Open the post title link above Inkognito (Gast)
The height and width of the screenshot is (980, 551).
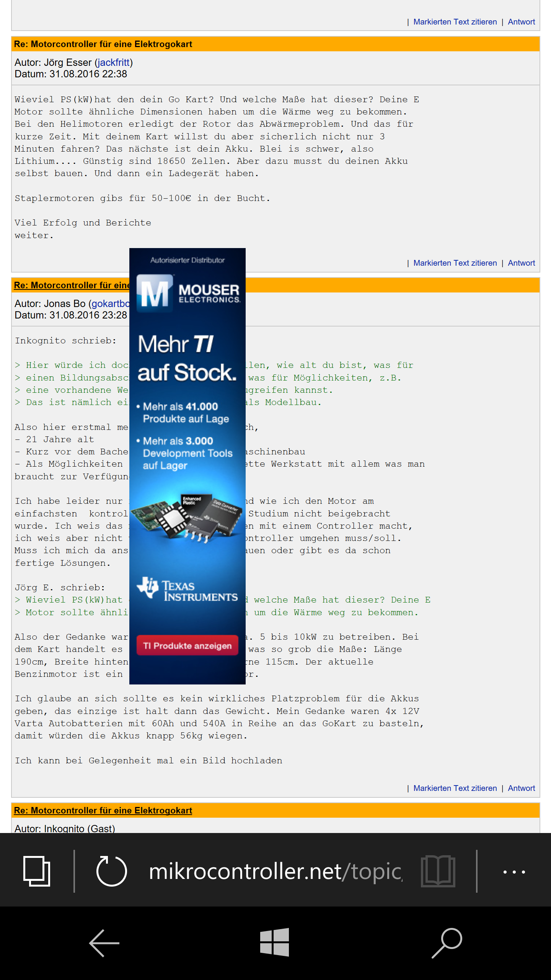103,810
